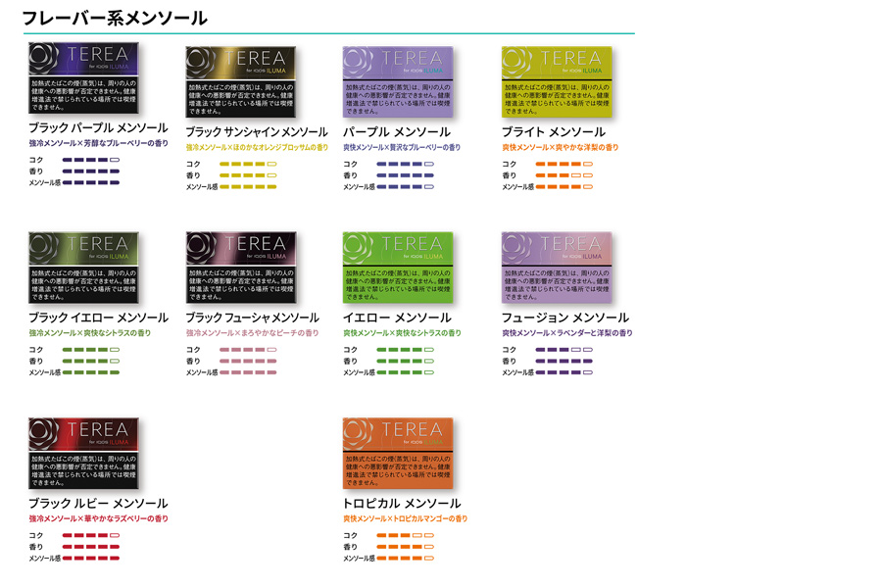Select the product name ブライト メンソール
Viewport: 882px width, 588px height.
click(x=554, y=131)
